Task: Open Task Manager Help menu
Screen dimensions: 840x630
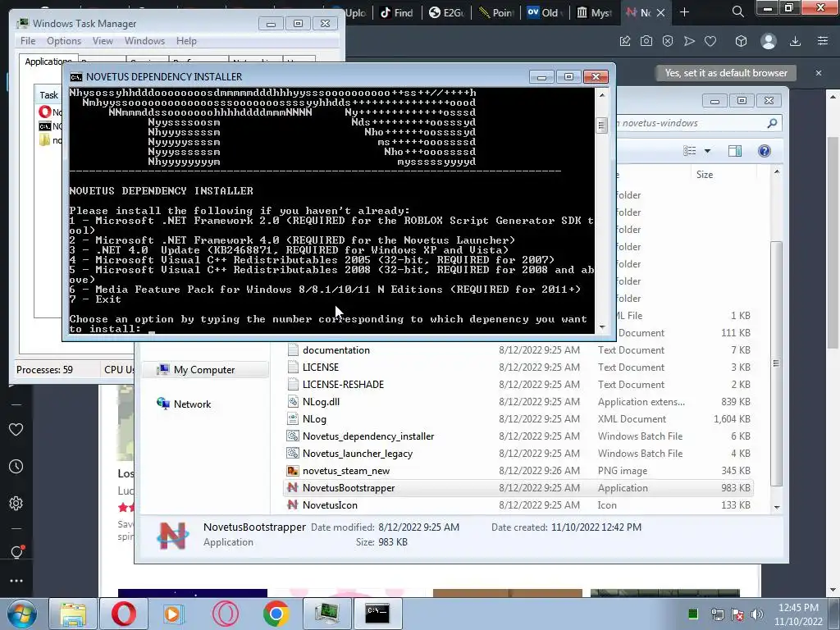Action: (x=186, y=41)
